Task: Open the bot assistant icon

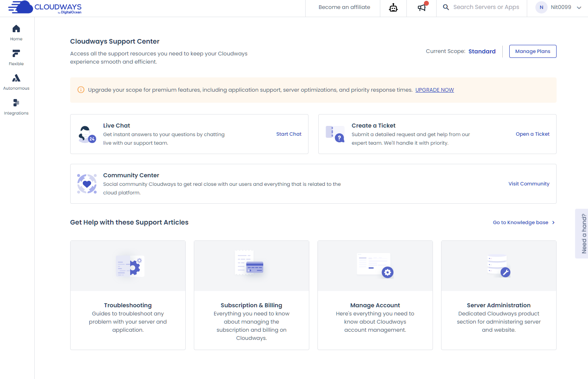Action: [393, 7]
